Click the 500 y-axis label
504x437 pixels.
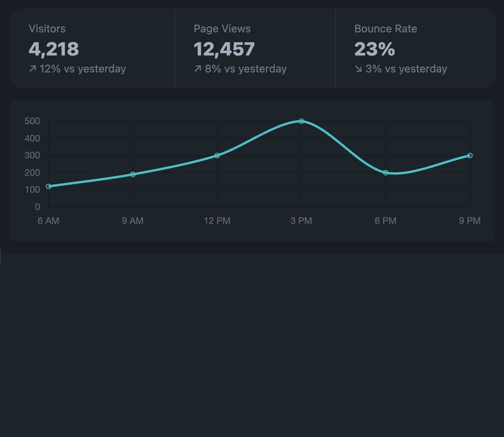click(x=32, y=121)
